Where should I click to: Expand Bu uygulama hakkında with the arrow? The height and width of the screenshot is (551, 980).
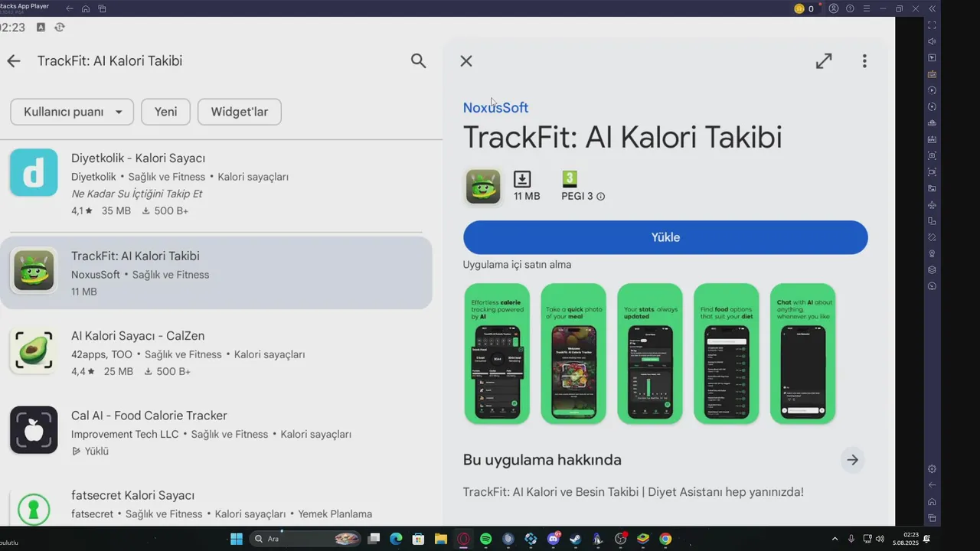[852, 460]
